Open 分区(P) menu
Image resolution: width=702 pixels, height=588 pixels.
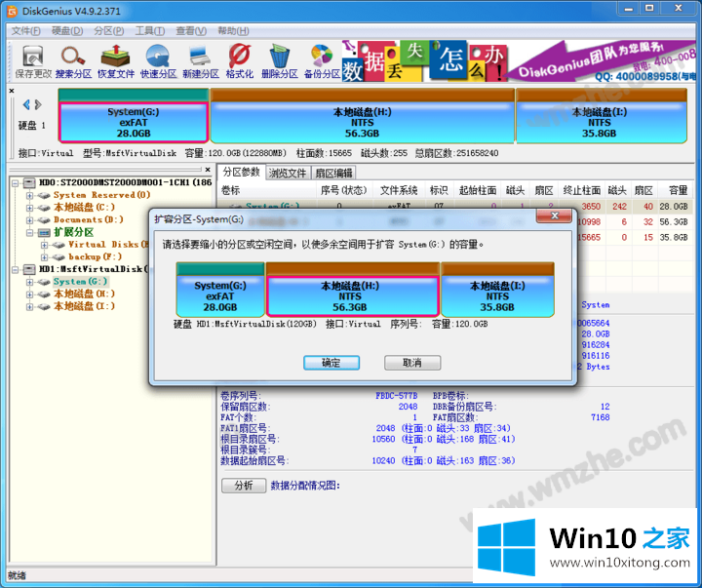[109, 31]
